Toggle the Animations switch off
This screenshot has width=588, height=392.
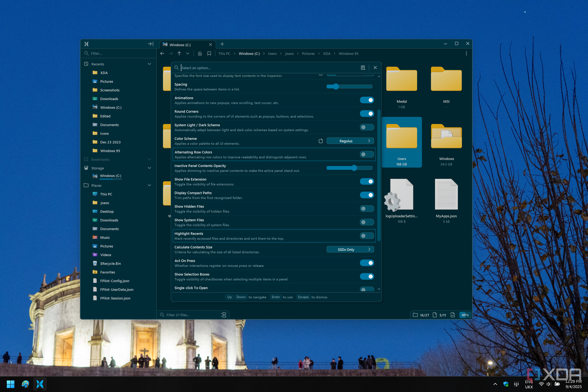[367, 100]
